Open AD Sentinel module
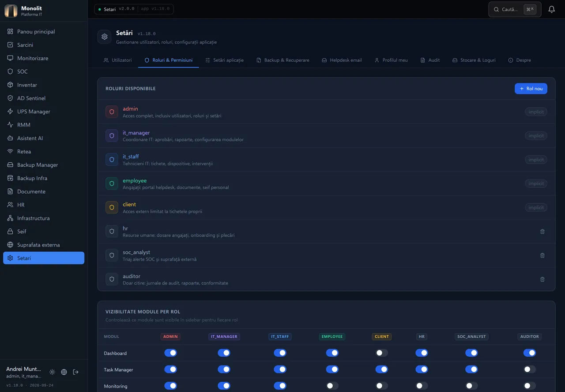565x392 pixels. point(44,98)
